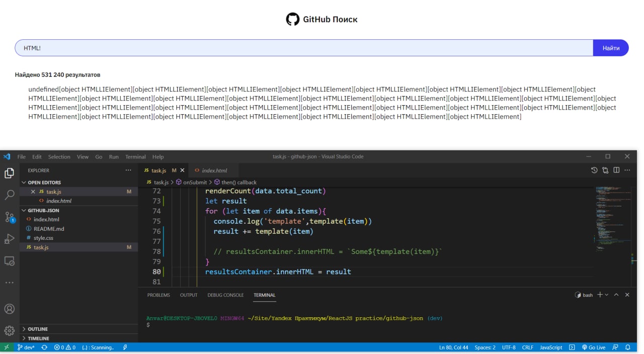
Task: Open the View menu
Action: pos(83,156)
